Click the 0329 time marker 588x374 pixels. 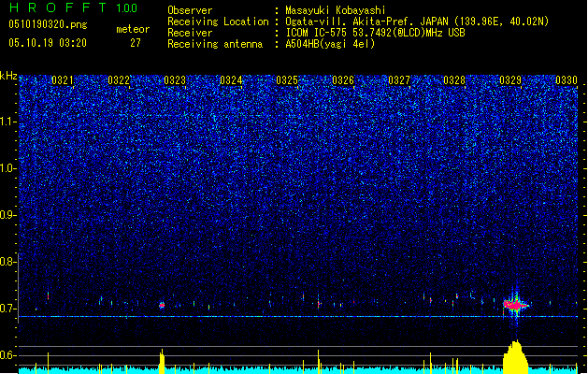pyautogui.click(x=510, y=80)
